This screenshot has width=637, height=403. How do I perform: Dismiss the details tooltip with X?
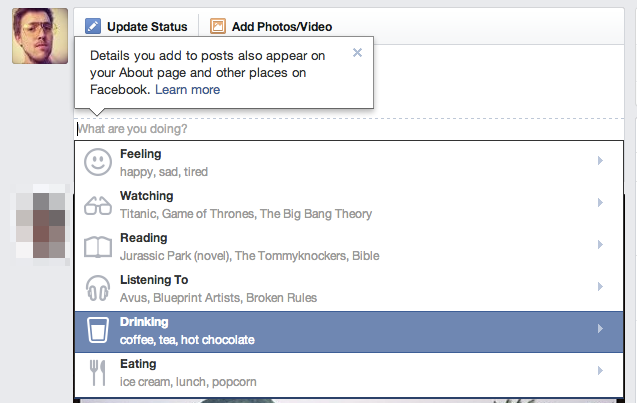point(357,52)
